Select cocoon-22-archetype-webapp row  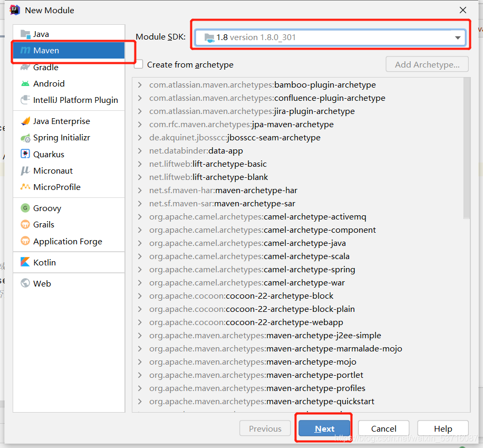(297, 322)
